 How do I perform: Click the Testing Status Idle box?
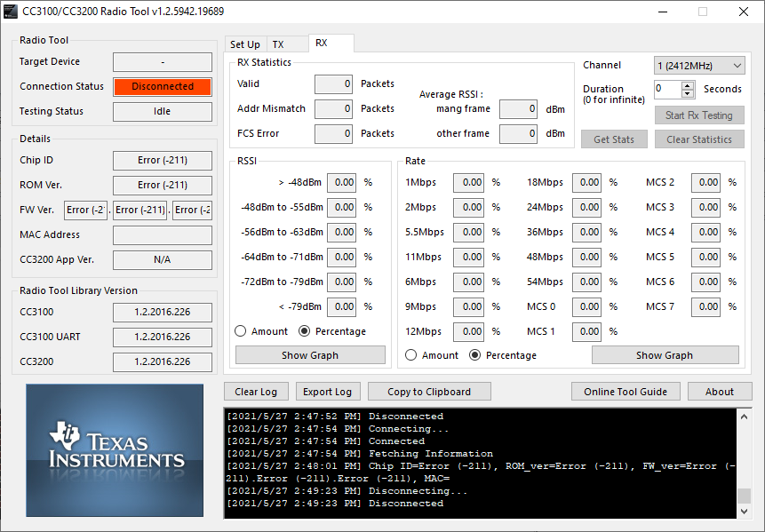[163, 112]
